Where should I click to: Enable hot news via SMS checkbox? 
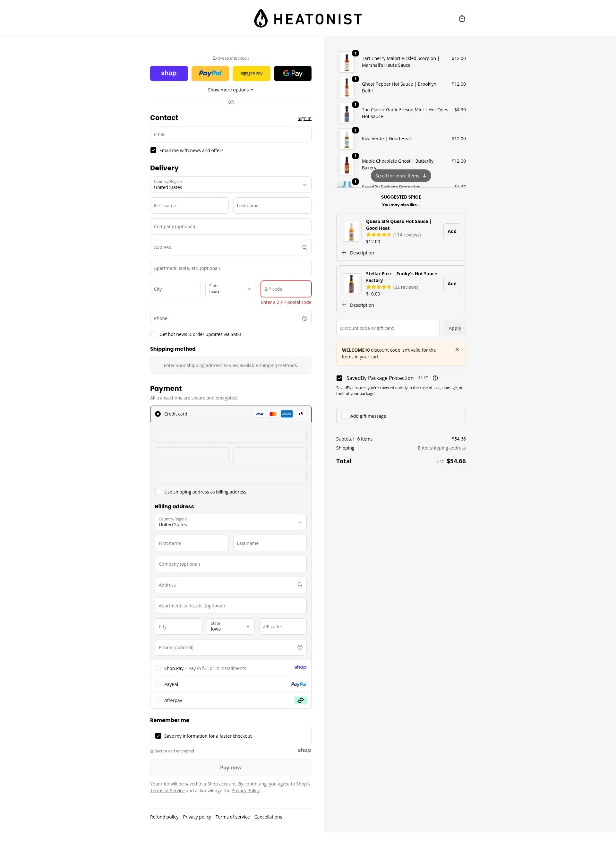click(153, 334)
